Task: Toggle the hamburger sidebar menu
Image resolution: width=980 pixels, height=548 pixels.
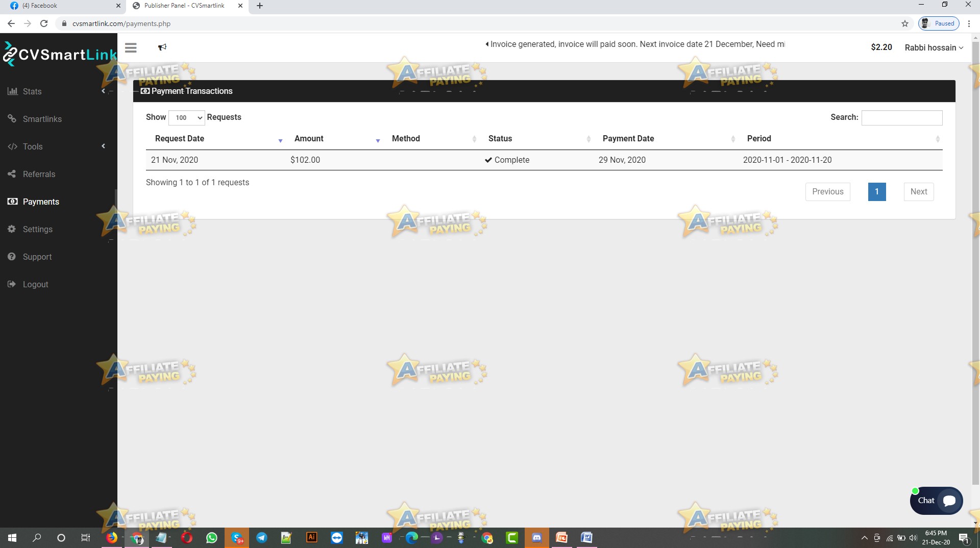Action: pyautogui.click(x=131, y=47)
